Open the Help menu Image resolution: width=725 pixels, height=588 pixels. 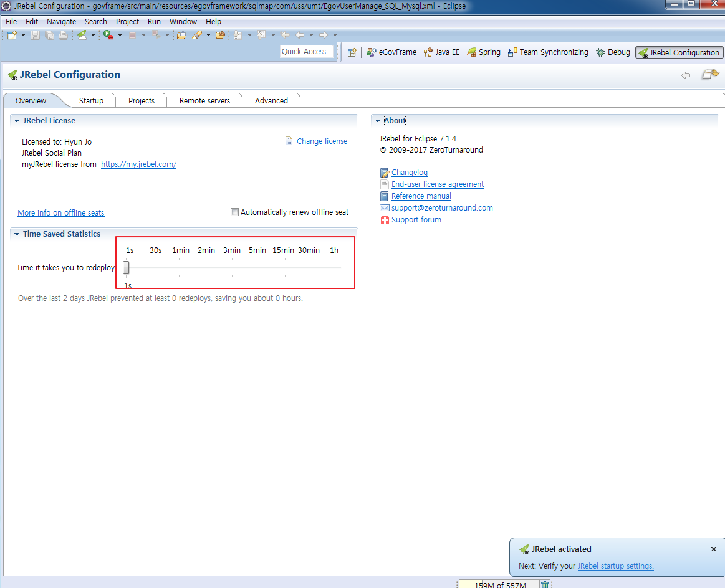214,22
